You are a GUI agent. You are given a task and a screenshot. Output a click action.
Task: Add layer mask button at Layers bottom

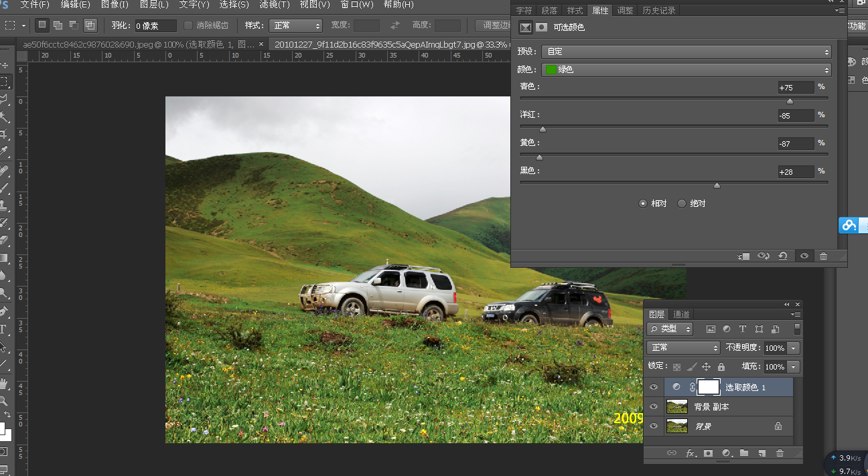click(709, 453)
